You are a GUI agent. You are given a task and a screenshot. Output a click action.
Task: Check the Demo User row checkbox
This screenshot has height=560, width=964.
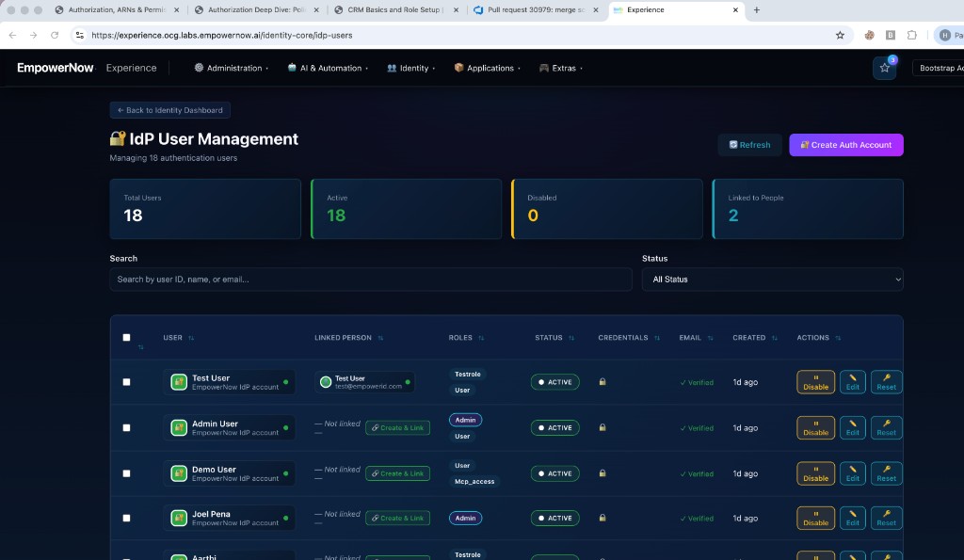127,473
